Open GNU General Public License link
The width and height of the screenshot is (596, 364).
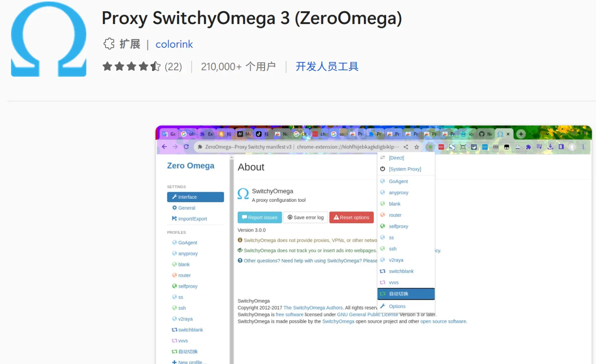(x=367, y=315)
